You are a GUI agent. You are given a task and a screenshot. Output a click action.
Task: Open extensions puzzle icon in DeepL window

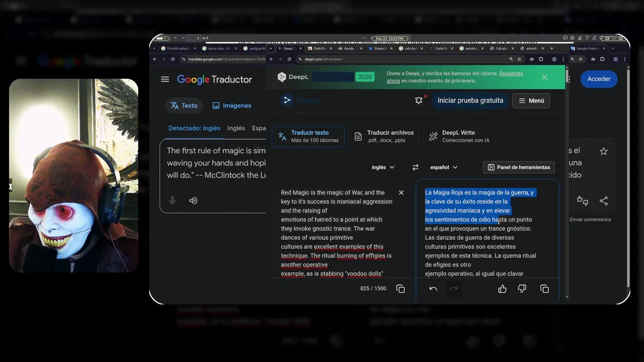coord(541,59)
